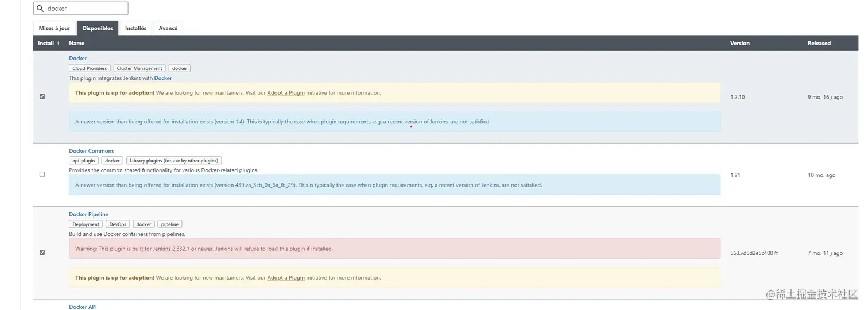Click the docker tag under Docker Pipeline
The height and width of the screenshot is (310, 868).
[144, 224]
